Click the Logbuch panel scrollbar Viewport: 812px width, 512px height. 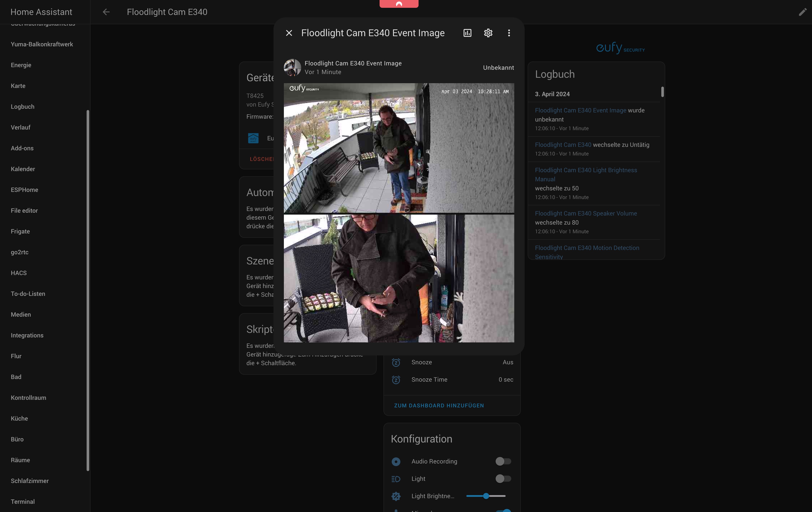pos(662,92)
